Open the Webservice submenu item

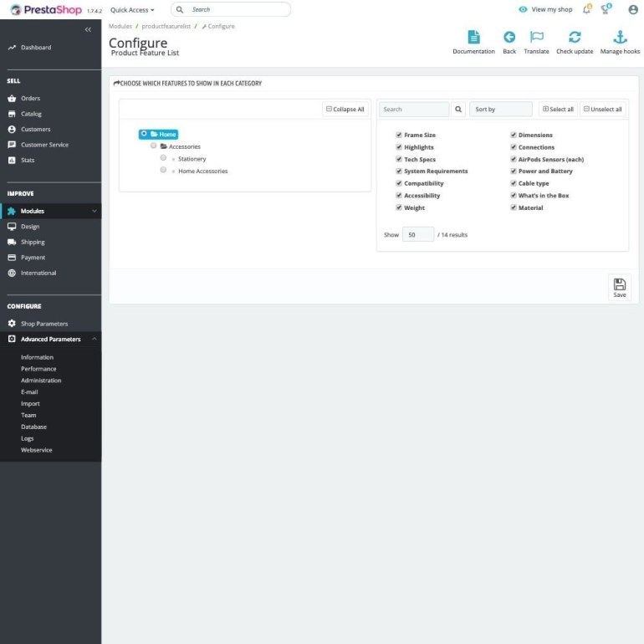click(37, 450)
